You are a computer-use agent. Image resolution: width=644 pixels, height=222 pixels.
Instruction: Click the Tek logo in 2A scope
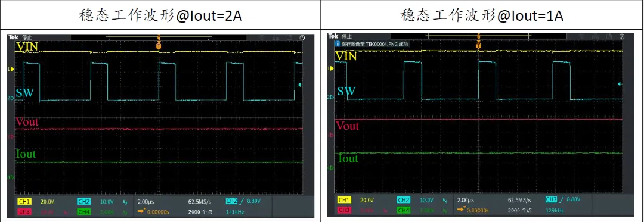[14, 37]
